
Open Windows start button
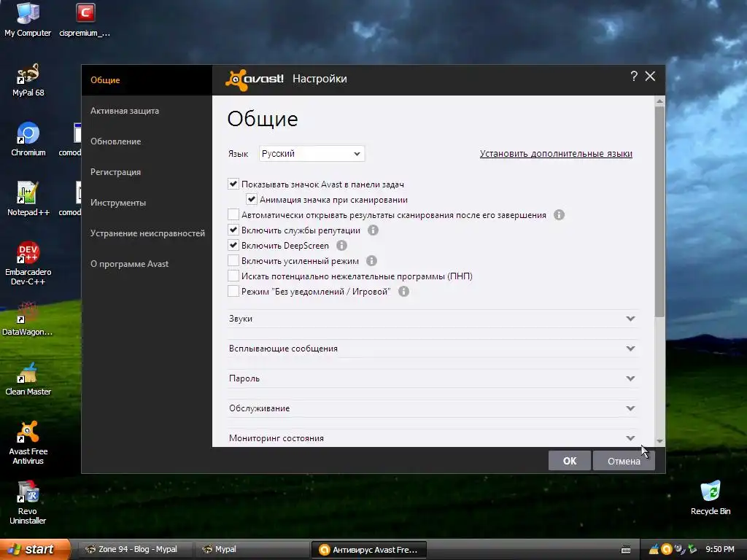tap(35, 550)
